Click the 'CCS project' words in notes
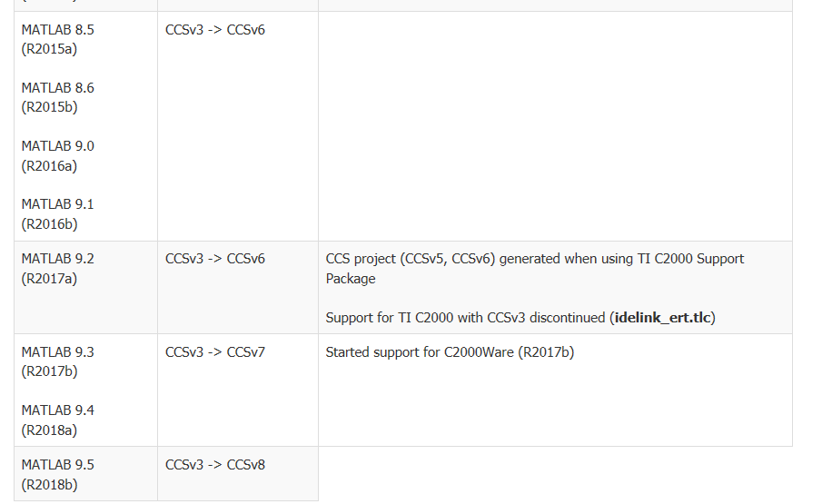 coord(362,259)
